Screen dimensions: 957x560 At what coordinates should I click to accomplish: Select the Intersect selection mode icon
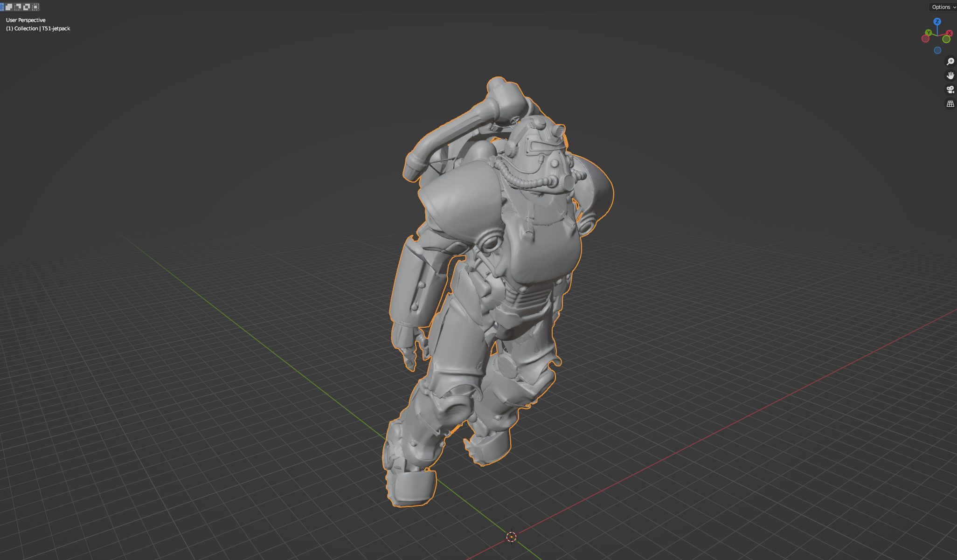point(35,7)
